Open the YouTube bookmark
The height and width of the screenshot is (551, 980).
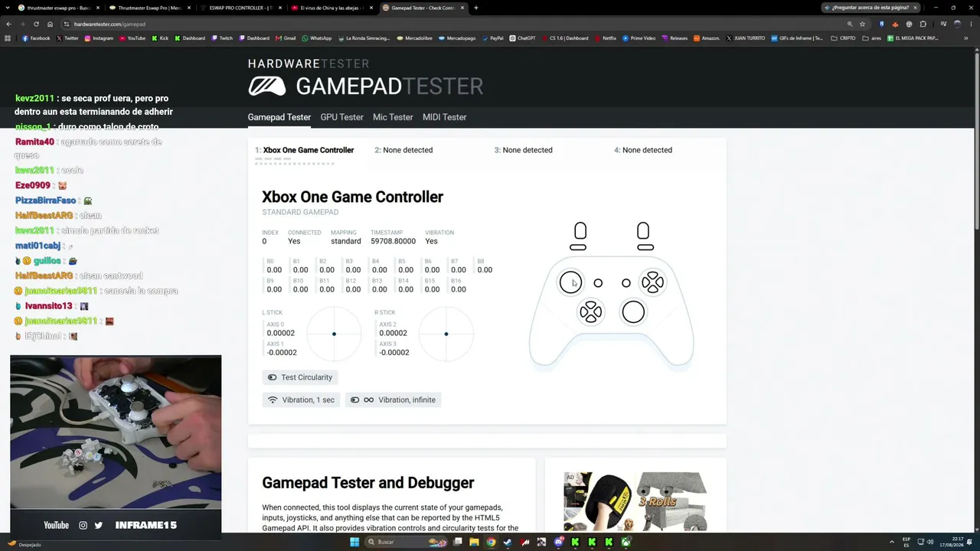point(132,38)
